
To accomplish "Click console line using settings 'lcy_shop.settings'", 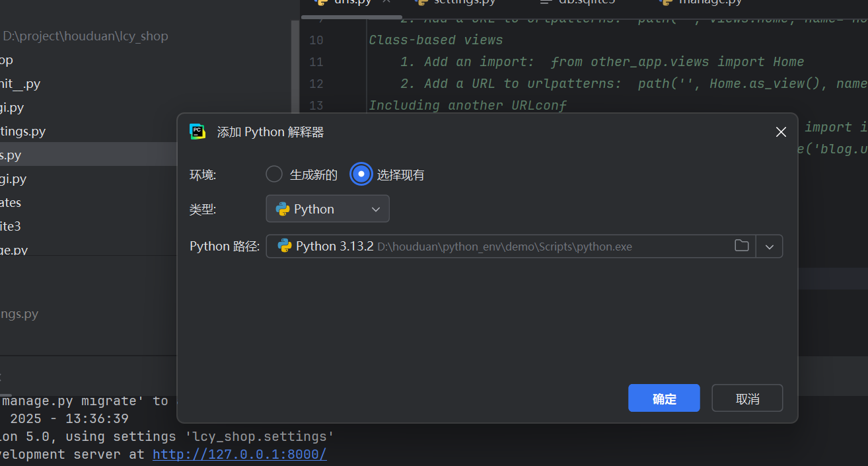I will 167,436.
